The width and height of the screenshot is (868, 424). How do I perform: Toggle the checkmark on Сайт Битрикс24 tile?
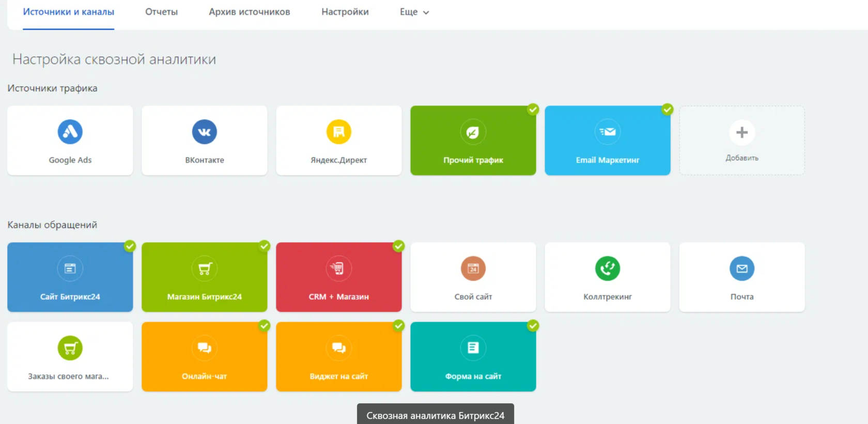(130, 246)
